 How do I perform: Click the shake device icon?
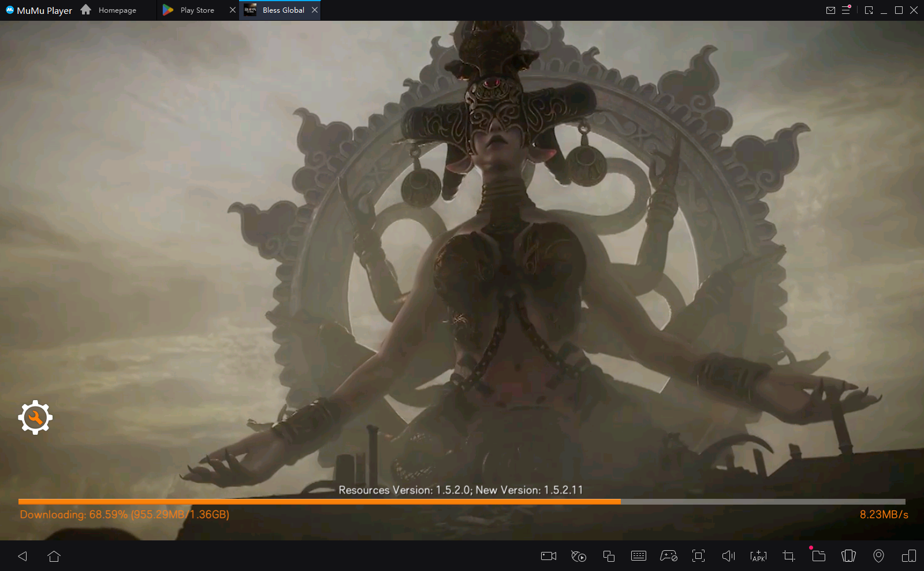pyautogui.click(x=848, y=556)
